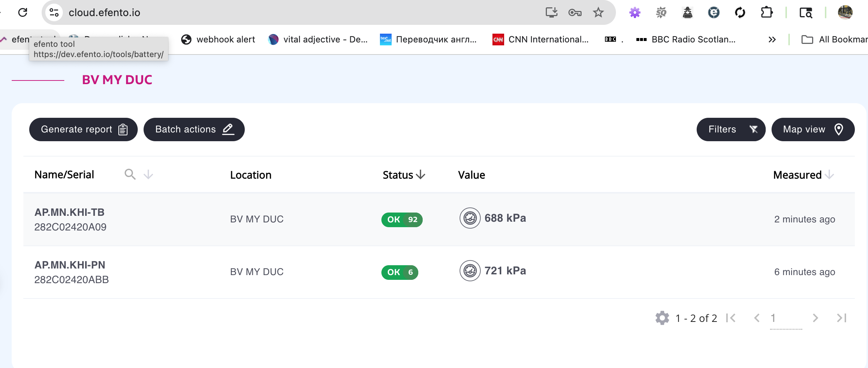Click Generate report button
This screenshot has height=368, width=868.
pyautogui.click(x=83, y=129)
